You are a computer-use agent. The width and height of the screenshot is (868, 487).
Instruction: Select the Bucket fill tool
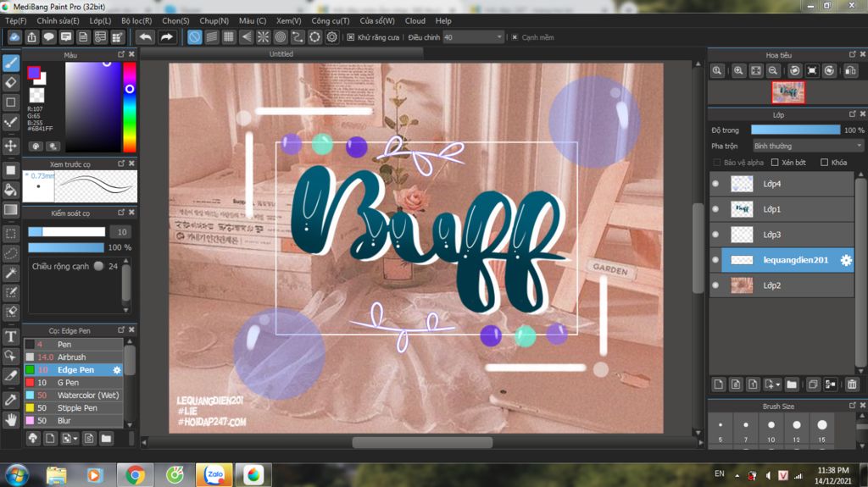(11, 189)
